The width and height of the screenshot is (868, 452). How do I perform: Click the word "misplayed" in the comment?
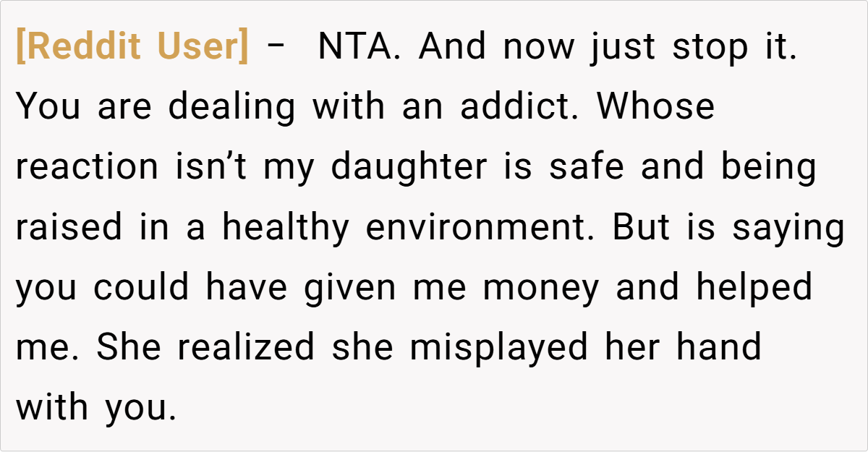coord(499,347)
